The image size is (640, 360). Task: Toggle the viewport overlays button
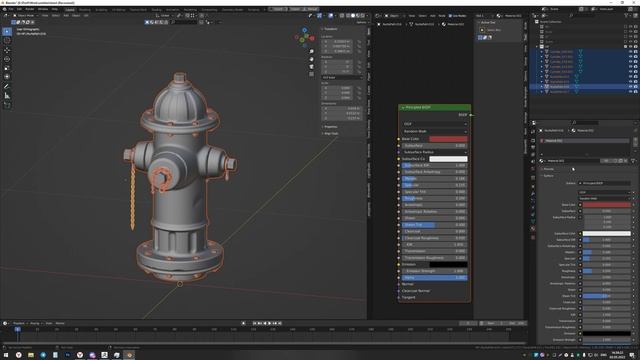point(331,16)
